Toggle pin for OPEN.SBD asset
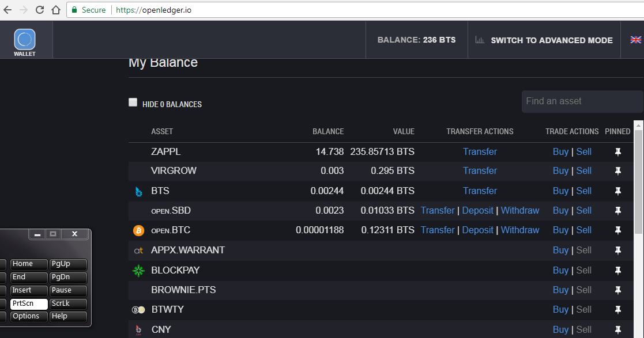Image resolution: width=644 pixels, height=338 pixels. pos(617,210)
